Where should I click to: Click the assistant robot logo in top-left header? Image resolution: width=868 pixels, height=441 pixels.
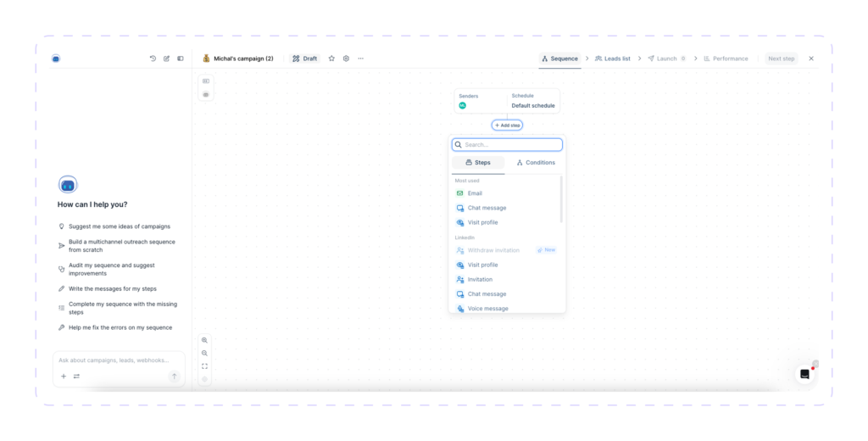click(x=56, y=59)
